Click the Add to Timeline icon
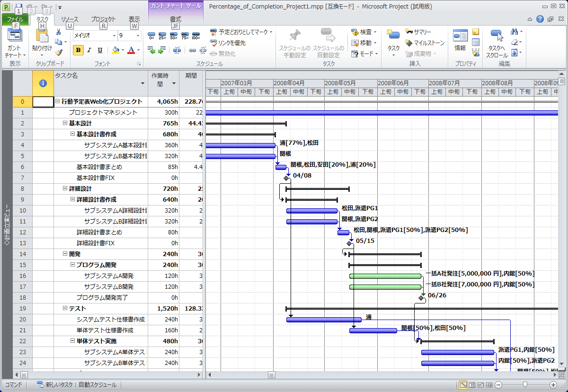Screen dimensions: 568x392 pyautogui.click(x=476, y=53)
